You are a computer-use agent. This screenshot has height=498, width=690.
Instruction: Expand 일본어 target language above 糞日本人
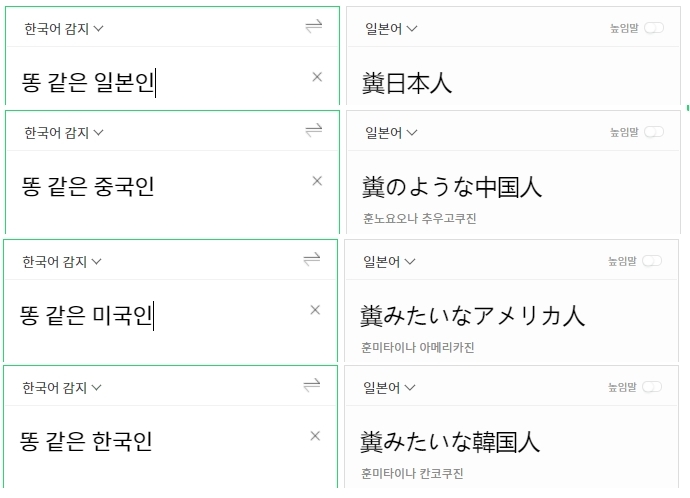coord(391,29)
